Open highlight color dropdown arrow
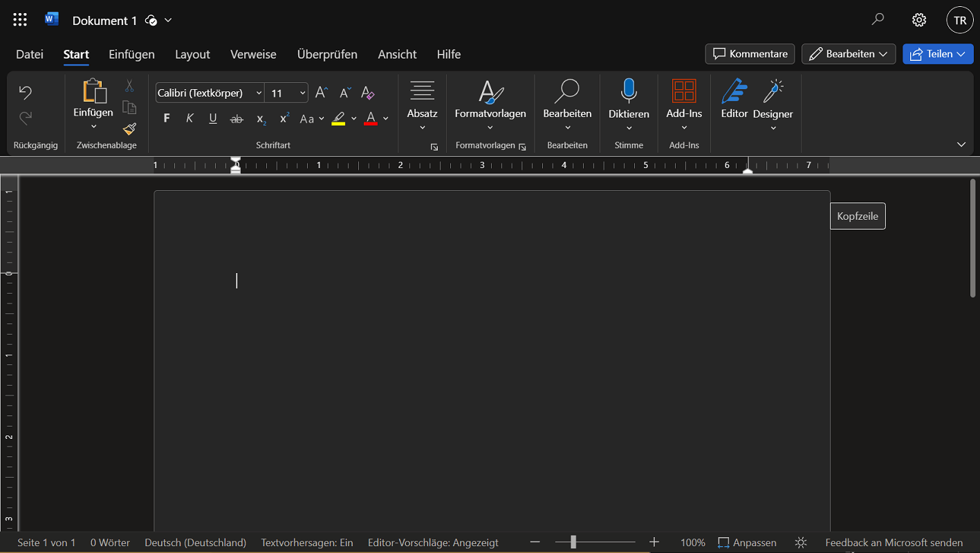This screenshot has height=553, width=980. pos(354,119)
